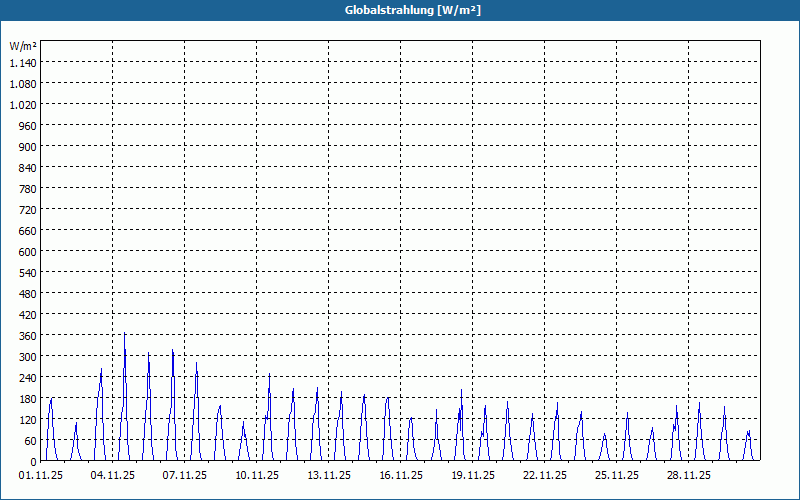This screenshot has height=500, width=800.
Task: Select the 22.11.25 date label
Action: click(x=544, y=476)
